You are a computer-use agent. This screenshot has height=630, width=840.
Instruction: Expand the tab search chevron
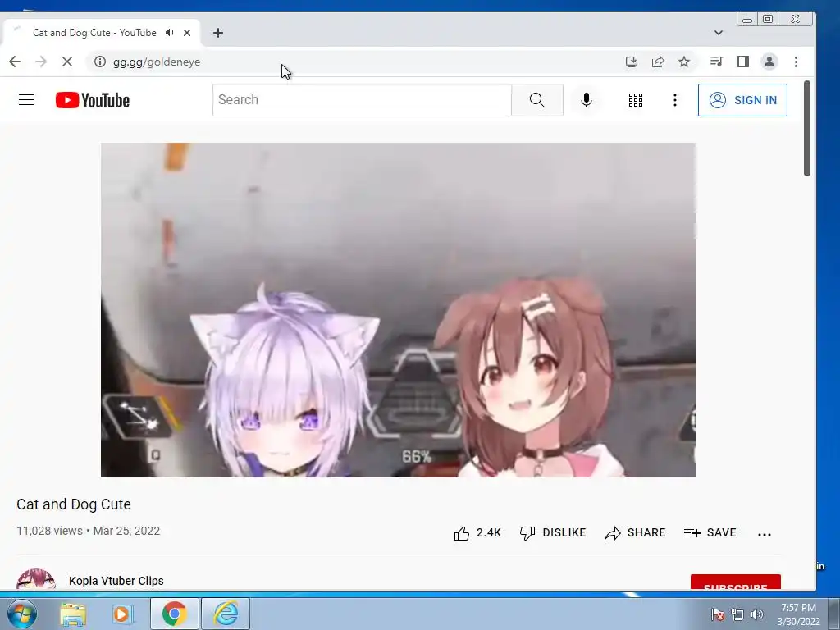(719, 33)
